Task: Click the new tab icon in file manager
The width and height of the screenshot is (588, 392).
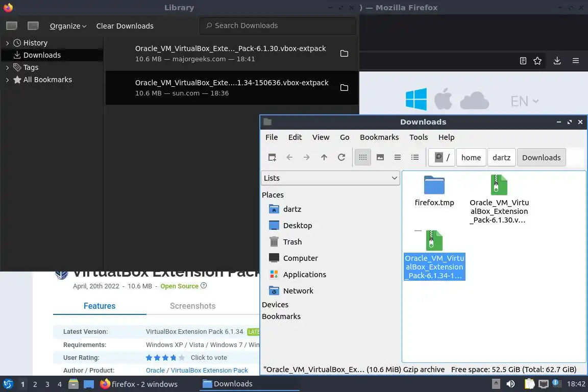Action: coord(272,157)
